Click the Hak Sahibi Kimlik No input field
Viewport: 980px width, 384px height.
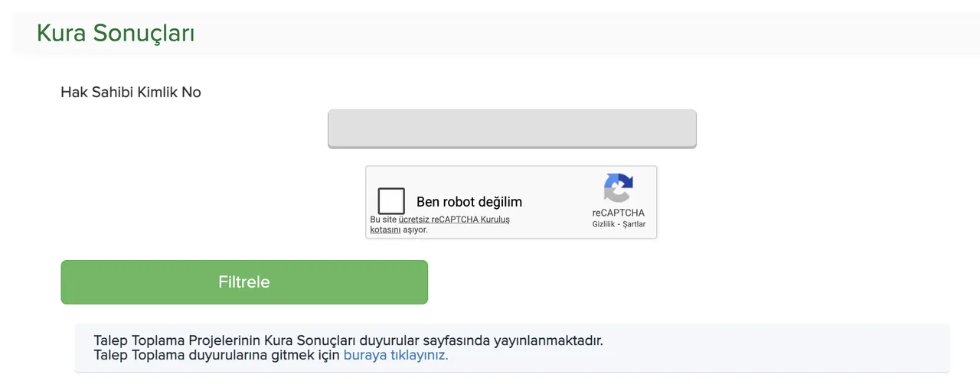coord(511,129)
